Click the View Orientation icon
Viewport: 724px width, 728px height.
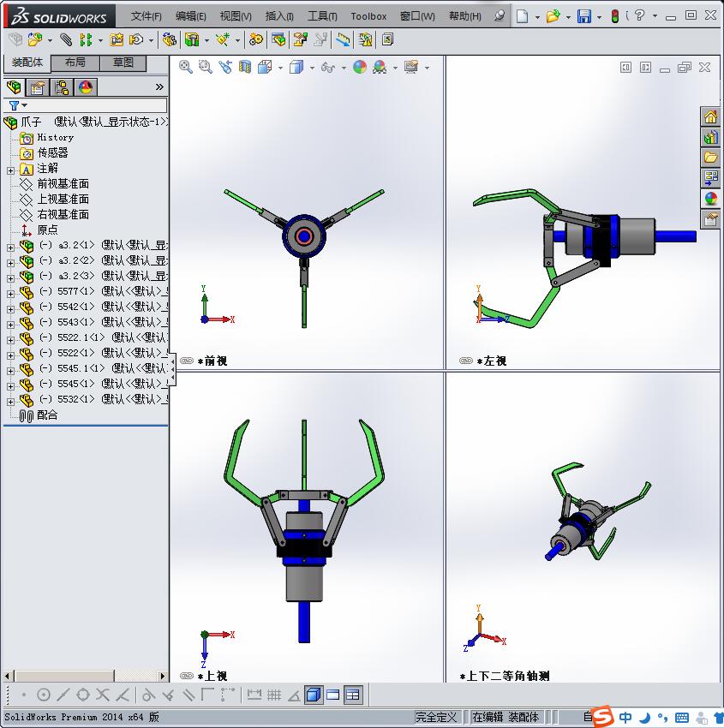[265, 68]
